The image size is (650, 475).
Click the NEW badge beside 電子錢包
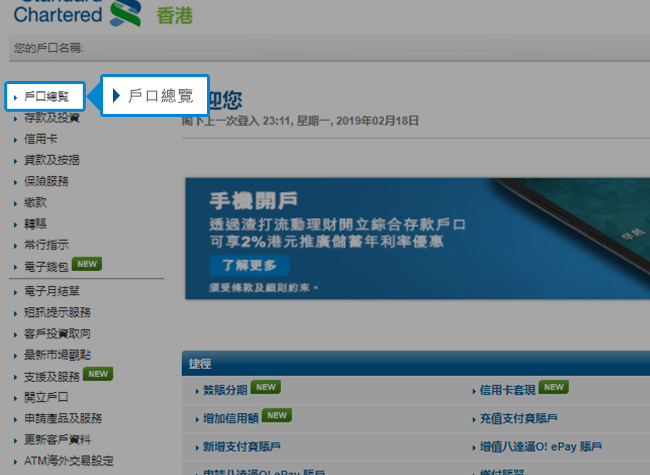click(87, 264)
